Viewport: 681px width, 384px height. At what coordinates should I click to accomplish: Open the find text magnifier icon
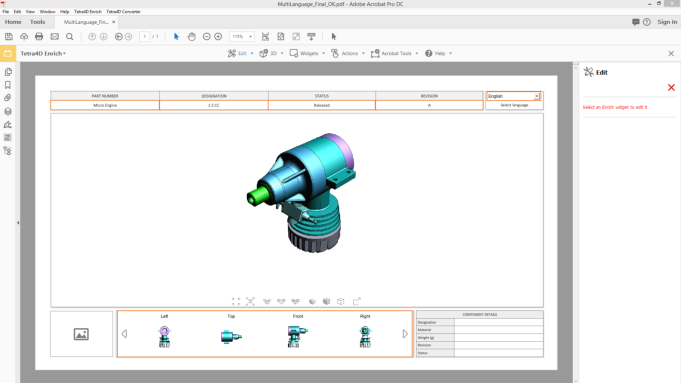[x=69, y=36]
